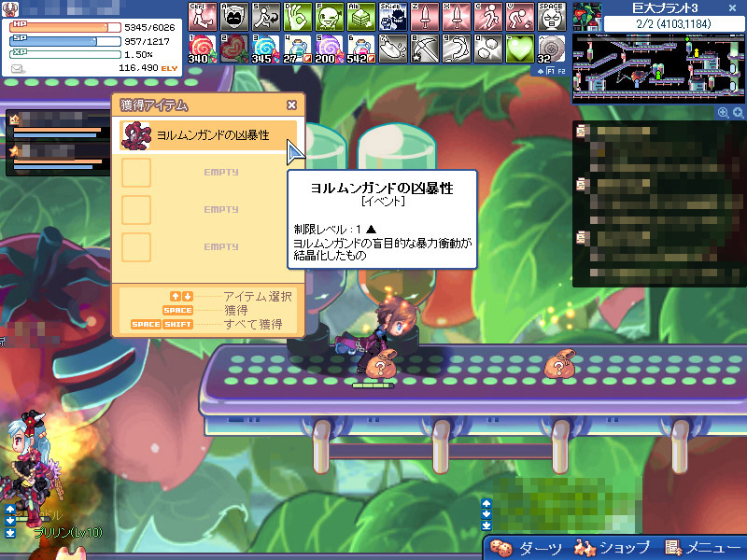Use the grey coin item with count 32
The width and height of the screenshot is (747, 560).
pyautogui.click(x=552, y=49)
